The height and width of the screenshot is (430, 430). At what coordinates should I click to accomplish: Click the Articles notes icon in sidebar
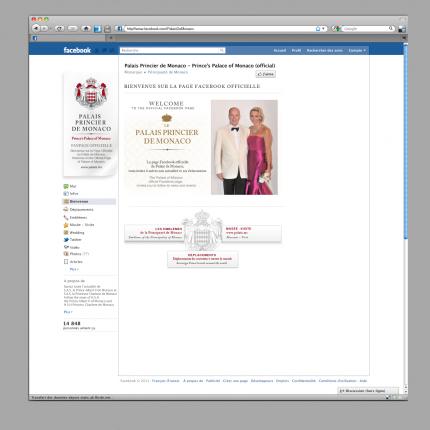pos(66,262)
